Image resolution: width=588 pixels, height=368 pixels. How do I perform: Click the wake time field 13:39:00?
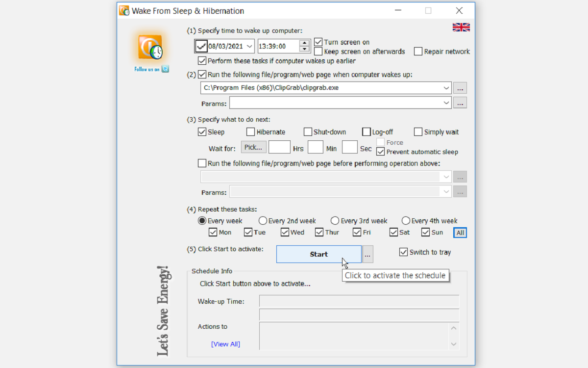278,46
